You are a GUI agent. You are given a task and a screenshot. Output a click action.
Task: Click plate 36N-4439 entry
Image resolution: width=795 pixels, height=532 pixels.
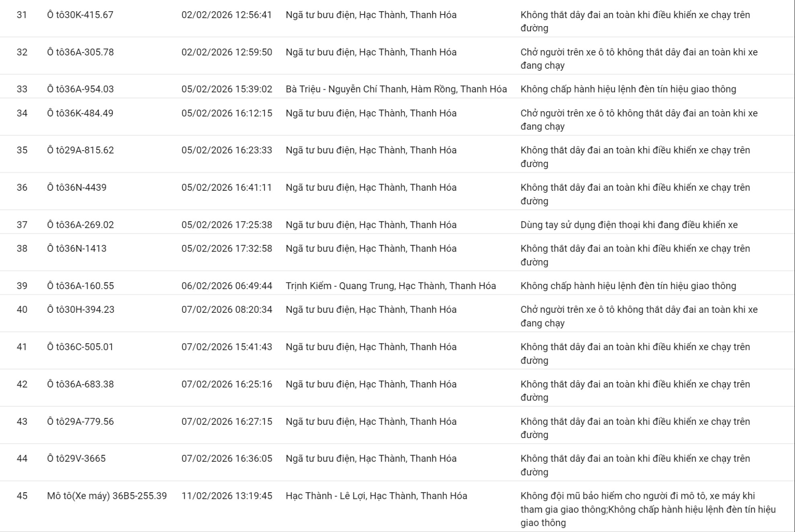click(77, 187)
